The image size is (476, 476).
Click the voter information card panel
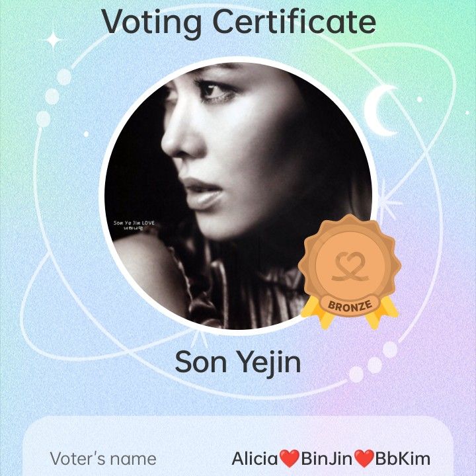(238, 446)
